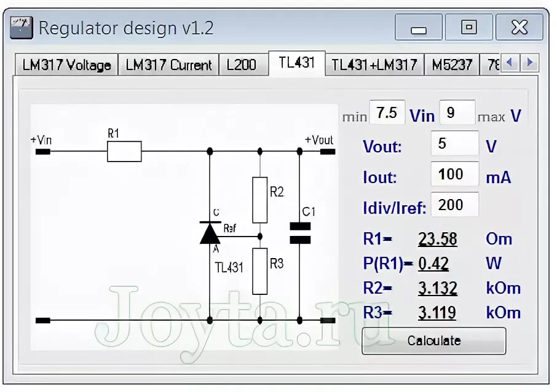Image resolution: width=557 pixels, height=392 pixels.
Task: Click the R1 resistor in the schematic
Action: (124, 151)
